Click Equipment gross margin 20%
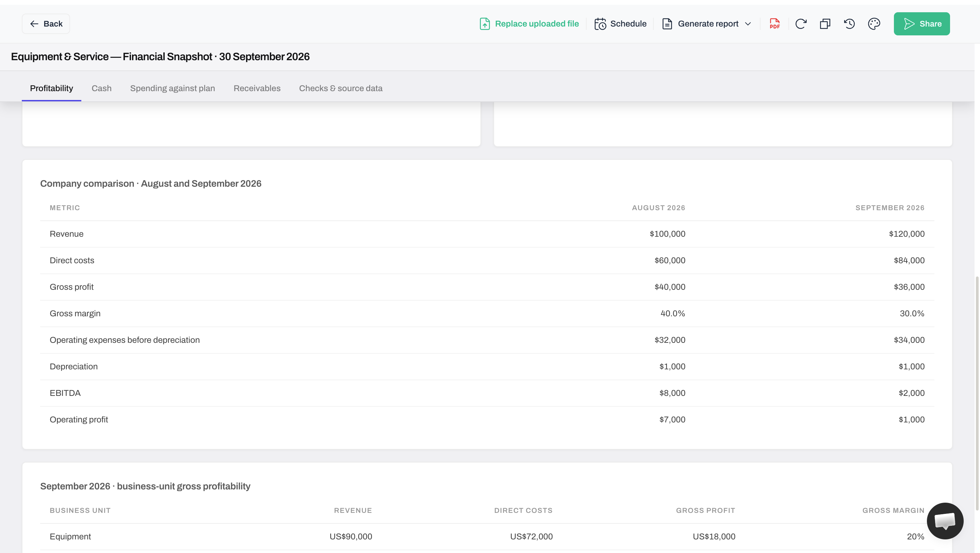 coord(915,537)
